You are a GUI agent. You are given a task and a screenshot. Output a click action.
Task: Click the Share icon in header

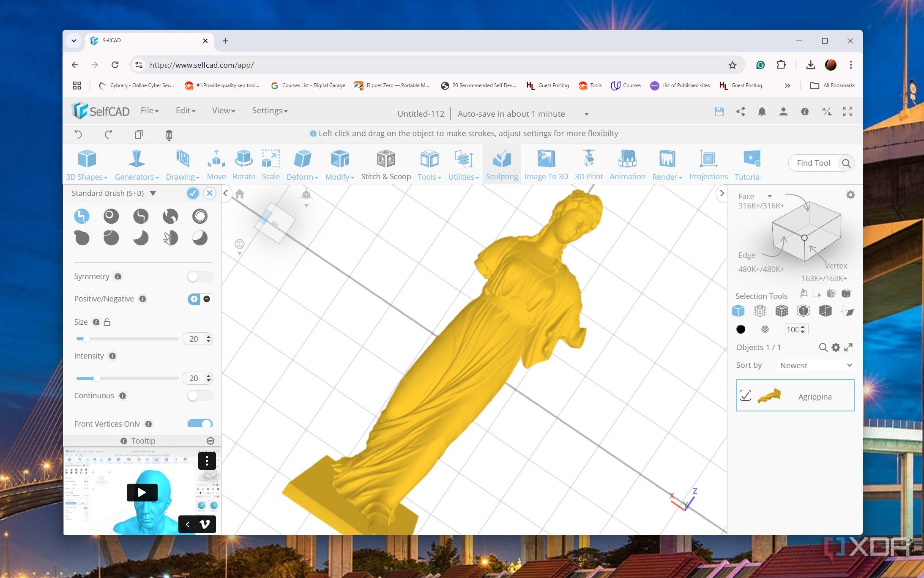click(741, 112)
